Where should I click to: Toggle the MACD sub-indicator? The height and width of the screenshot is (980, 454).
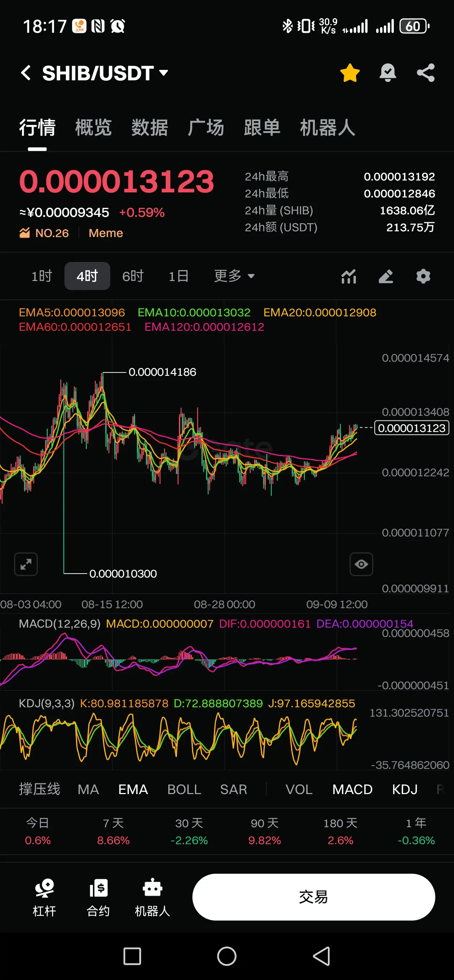pyautogui.click(x=352, y=789)
